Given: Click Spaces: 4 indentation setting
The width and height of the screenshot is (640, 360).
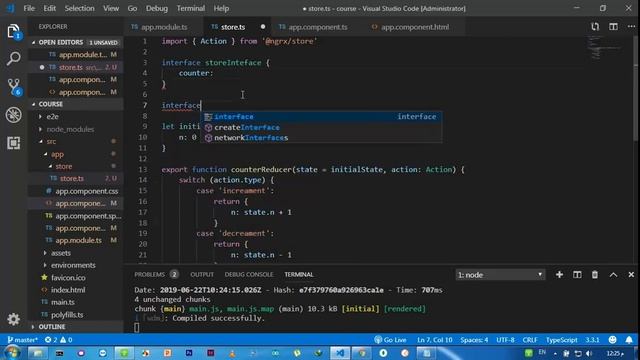Looking at the screenshot, I should point(474,340).
